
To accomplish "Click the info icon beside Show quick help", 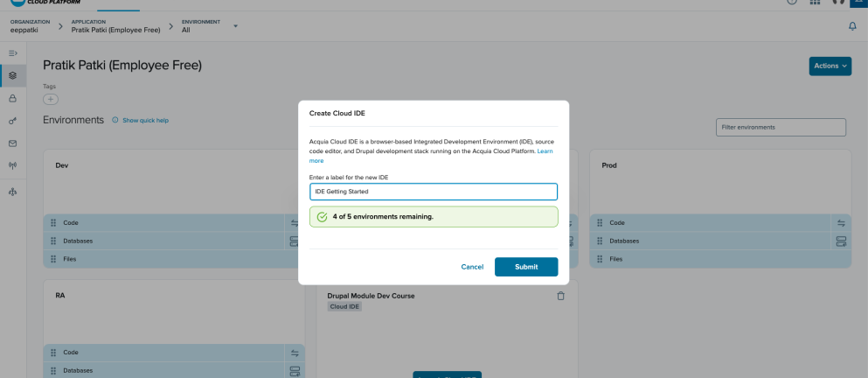I will click(115, 120).
